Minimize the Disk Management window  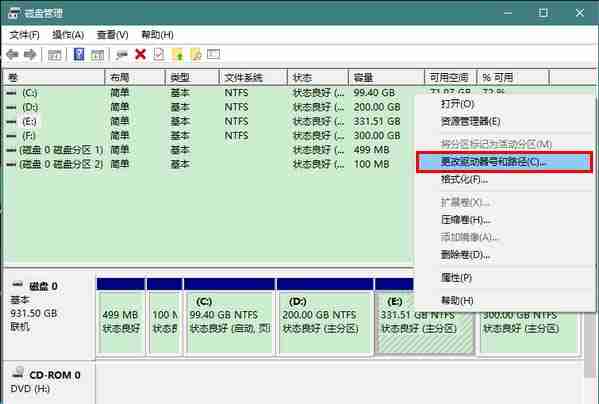(508, 13)
